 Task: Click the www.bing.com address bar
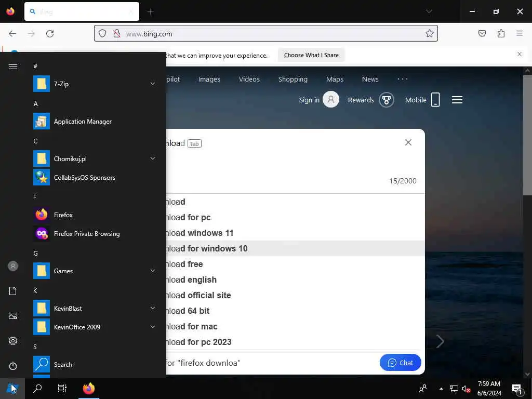pos(265,34)
